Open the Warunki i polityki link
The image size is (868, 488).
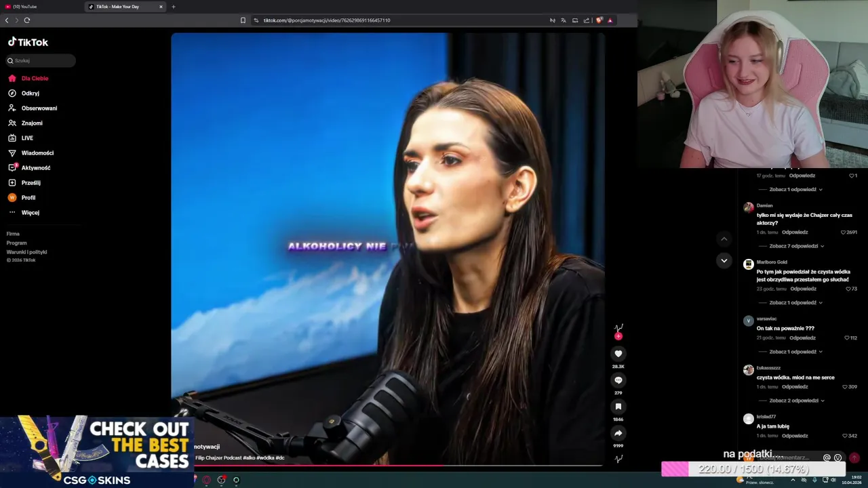click(26, 252)
